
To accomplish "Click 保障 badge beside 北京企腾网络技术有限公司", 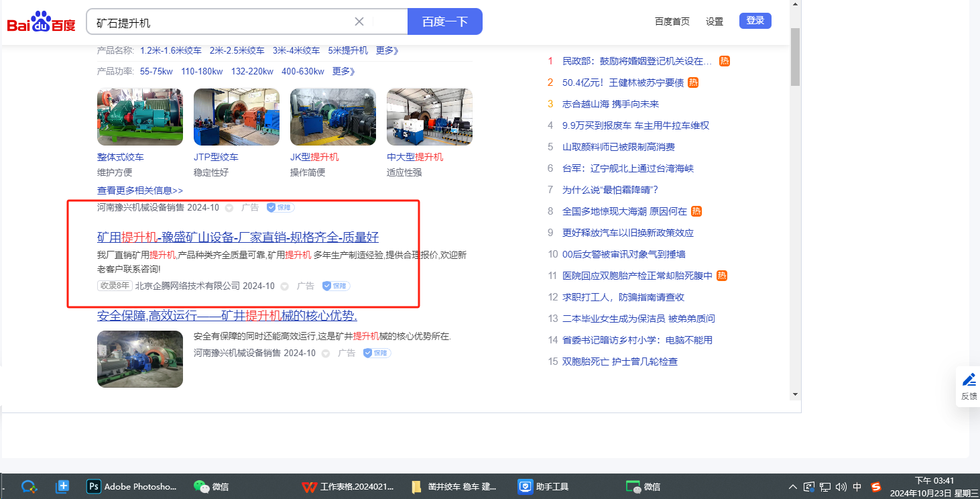I will click(x=336, y=286).
